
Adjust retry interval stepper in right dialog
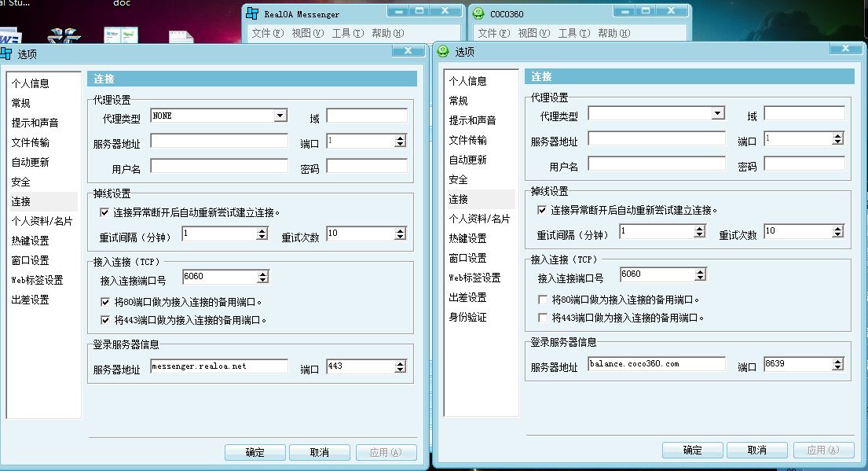tap(700, 231)
